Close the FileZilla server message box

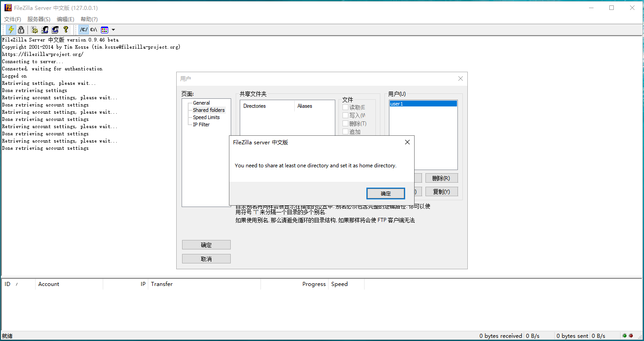(x=407, y=142)
